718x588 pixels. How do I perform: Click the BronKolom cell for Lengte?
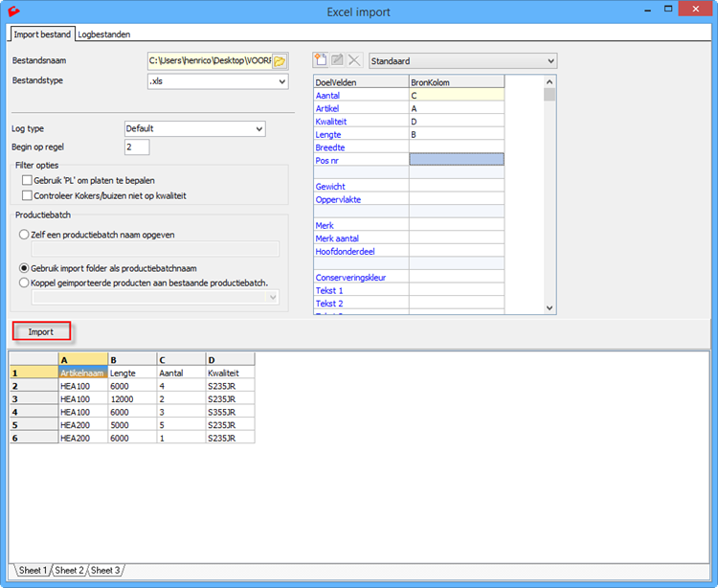pyautogui.click(x=457, y=134)
